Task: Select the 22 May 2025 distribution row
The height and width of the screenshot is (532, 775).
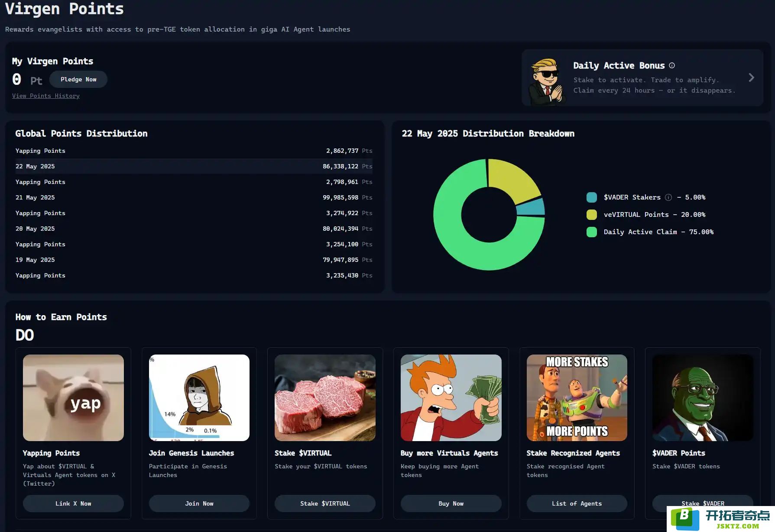Action: pos(194,166)
